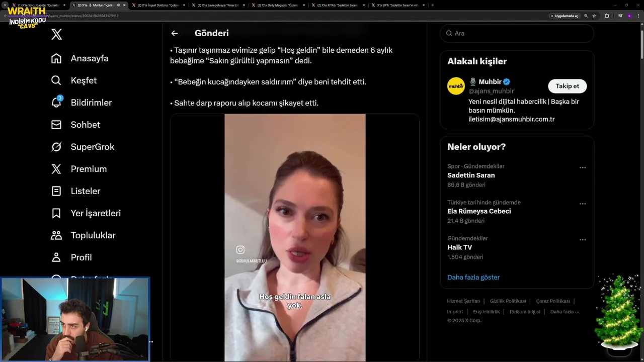Open the Listeler lists page
The width and height of the screenshot is (644, 362).
click(x=75, y=191)
